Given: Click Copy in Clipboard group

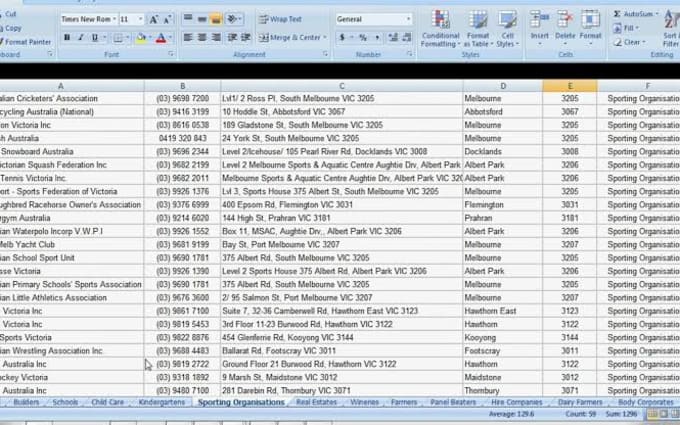Looking at the screenshot, I should (x=11, y=28).
